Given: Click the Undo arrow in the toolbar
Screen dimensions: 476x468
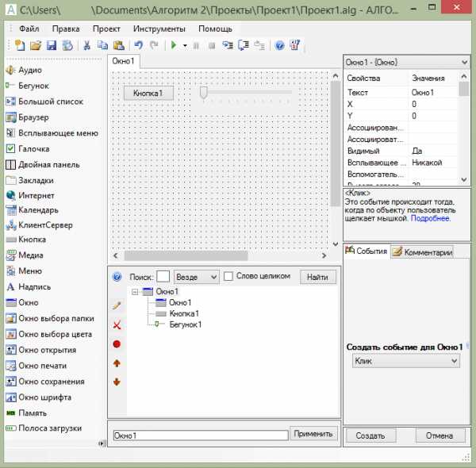Looking at the screenshot, I should point(139,45).
